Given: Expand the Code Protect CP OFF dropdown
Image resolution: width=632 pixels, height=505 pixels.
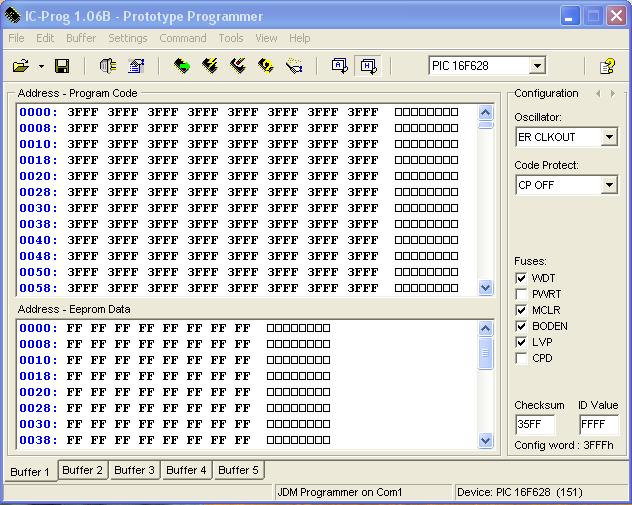Looking at the screenshot, I should [x=609, y=185].
